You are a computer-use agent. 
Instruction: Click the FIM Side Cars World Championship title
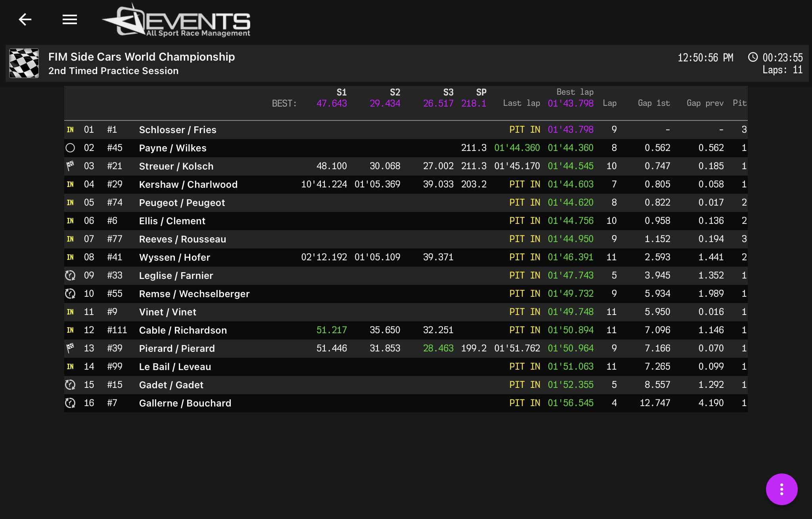142,57
